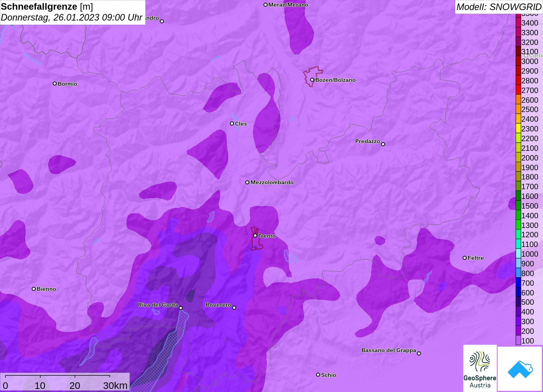Click the Bienno location marker
The width and height of the screenshot is (543, 392).
click(34, 289)
